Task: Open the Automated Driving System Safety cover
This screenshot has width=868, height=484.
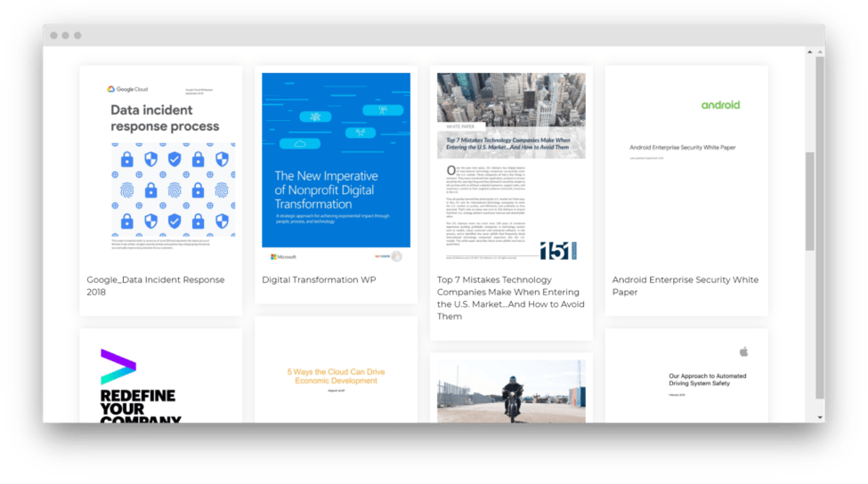Action: coord(686,380)
